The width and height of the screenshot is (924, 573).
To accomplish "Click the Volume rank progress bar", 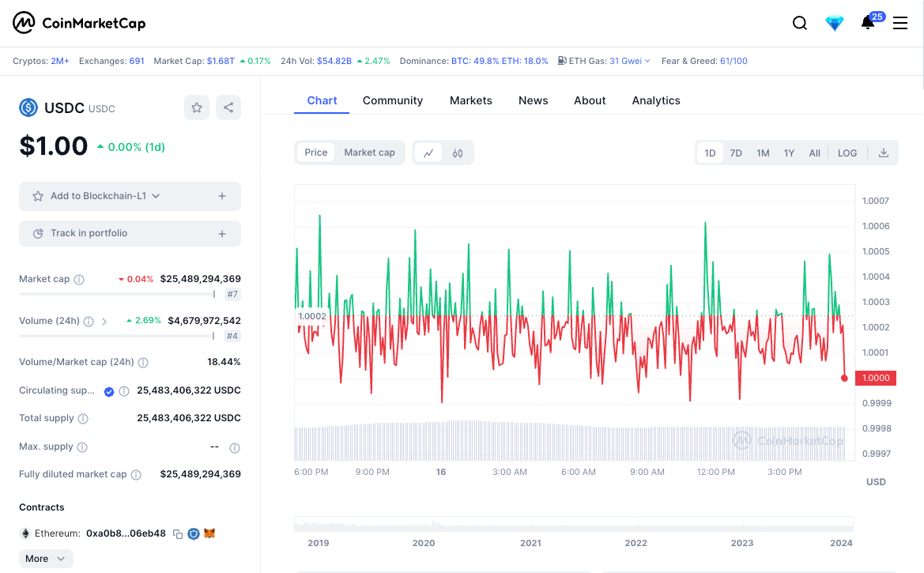I will pyautogui.click(x=117, y=335).
